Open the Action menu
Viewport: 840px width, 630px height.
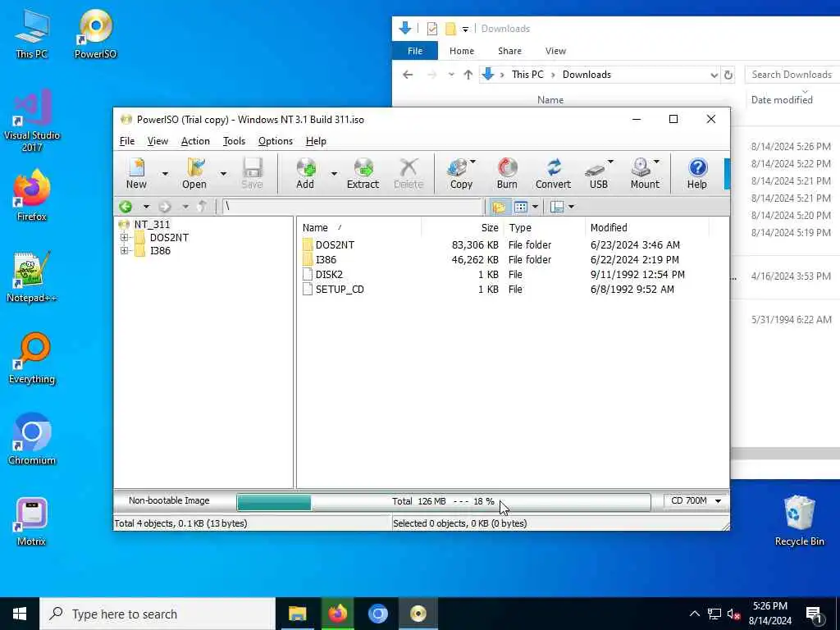pyautogui.click(x=195, y=141)
